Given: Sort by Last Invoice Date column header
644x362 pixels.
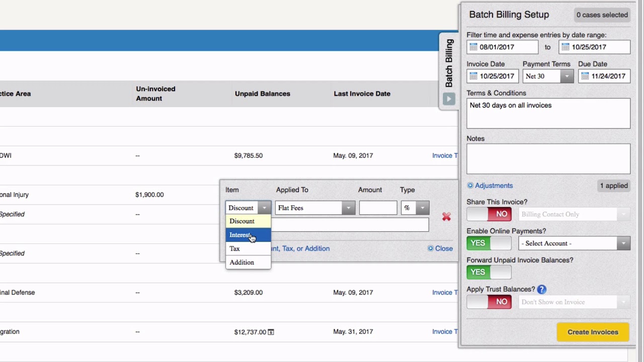Looking at the screenshot, I should [x=362, y=94].
